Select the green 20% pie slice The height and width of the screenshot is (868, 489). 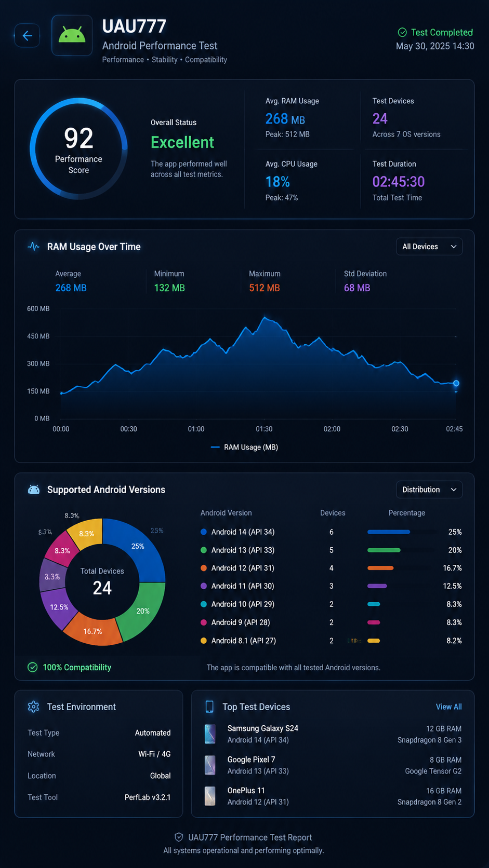click(143, 611)
